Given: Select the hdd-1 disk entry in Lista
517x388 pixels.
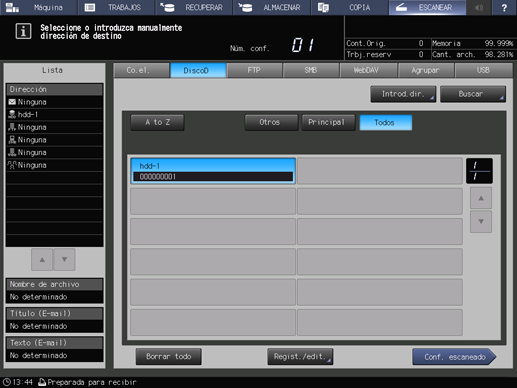Looking at the screenshot, I should [x=54, y=115].
